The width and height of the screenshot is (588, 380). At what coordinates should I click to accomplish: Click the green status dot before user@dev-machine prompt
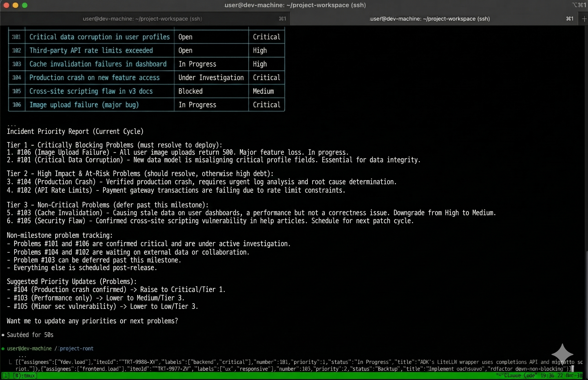pyautogui.click(x=3, y=349)
